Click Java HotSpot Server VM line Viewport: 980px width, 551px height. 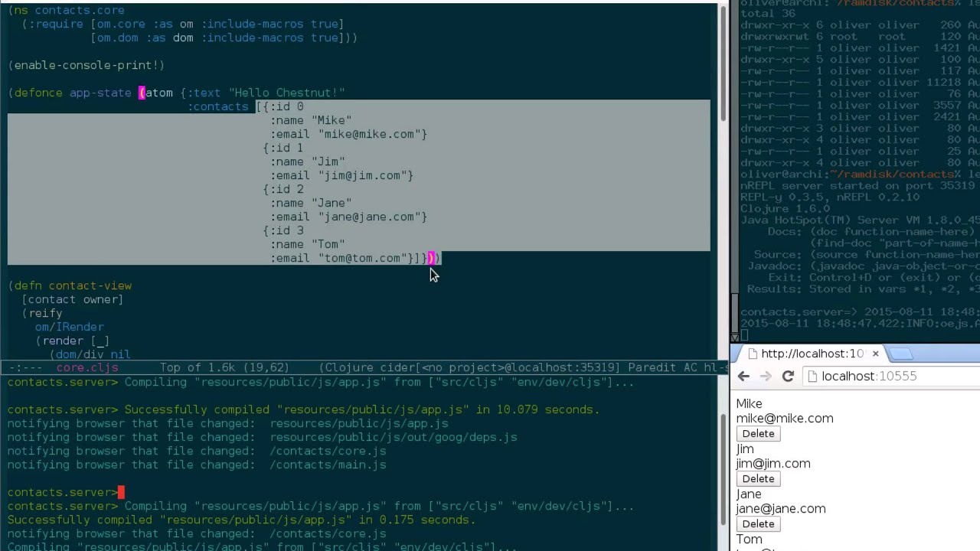[x=860, y=220]
